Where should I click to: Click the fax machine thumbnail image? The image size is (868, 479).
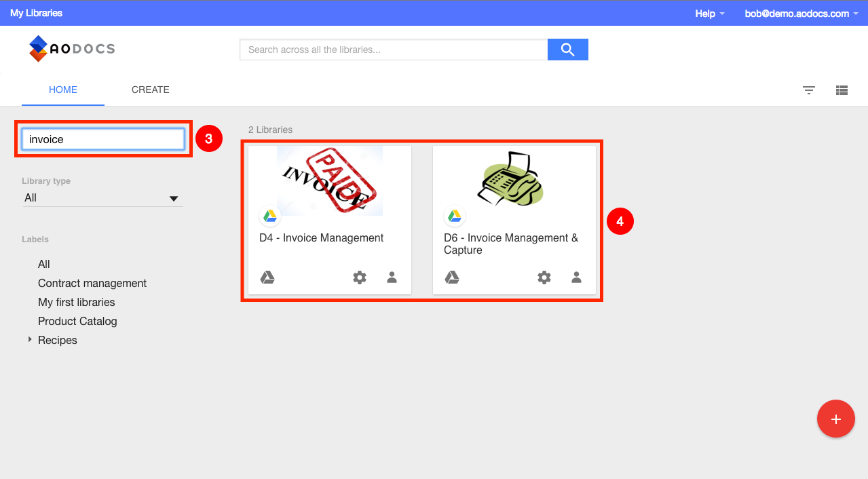[510, 178]
